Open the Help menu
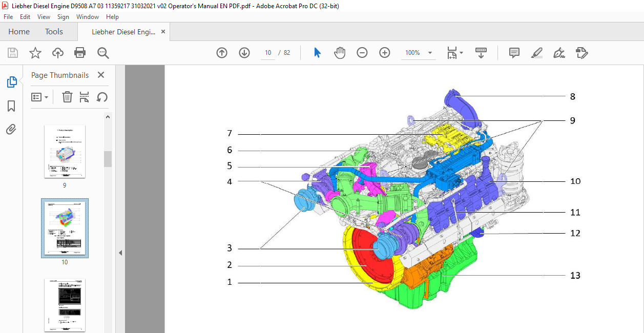Viewport: 644px width, 333px height. (112, 17)
